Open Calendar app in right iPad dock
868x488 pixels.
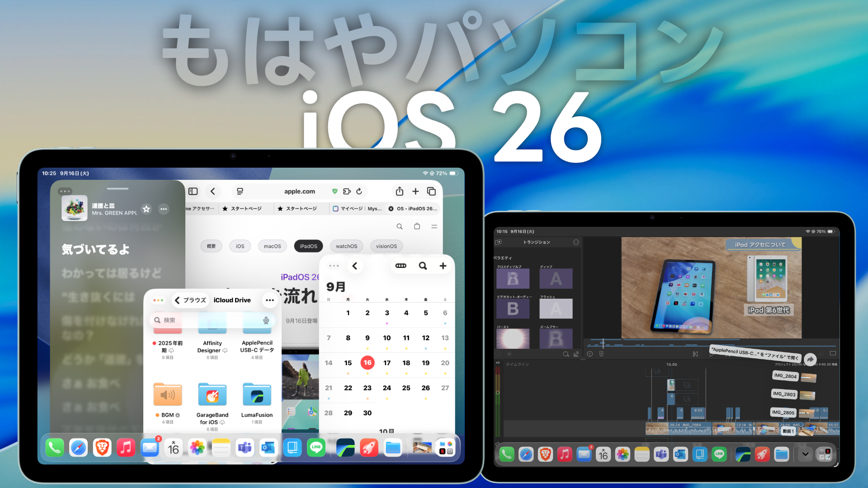point(604,454)
